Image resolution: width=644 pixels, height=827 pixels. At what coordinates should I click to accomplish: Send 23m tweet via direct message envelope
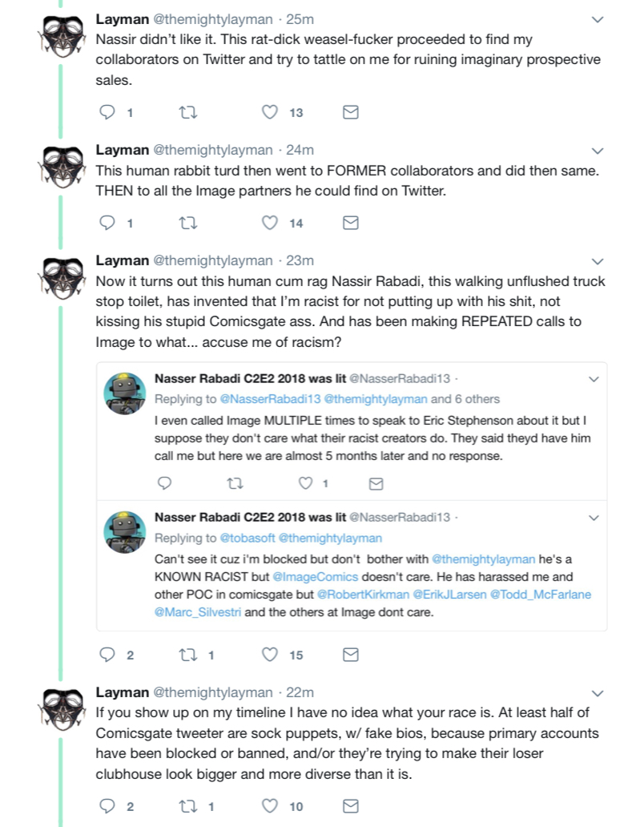pyautogui.click(x=351, y=655)
